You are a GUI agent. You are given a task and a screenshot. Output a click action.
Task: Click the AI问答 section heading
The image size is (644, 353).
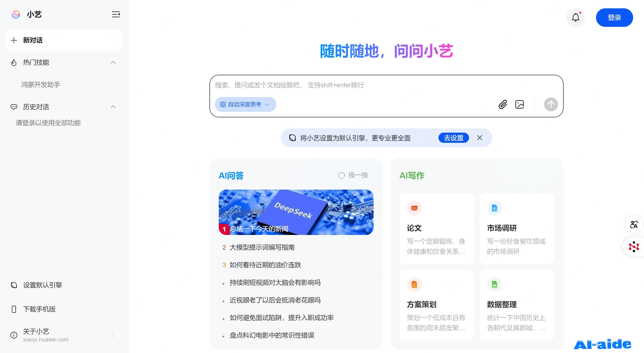tap(231, 175)
